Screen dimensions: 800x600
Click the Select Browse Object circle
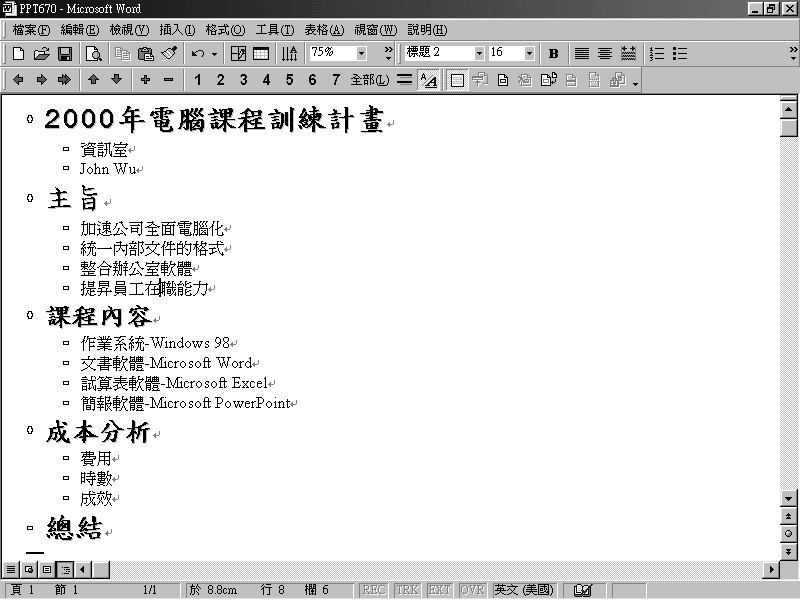point(788,533)
